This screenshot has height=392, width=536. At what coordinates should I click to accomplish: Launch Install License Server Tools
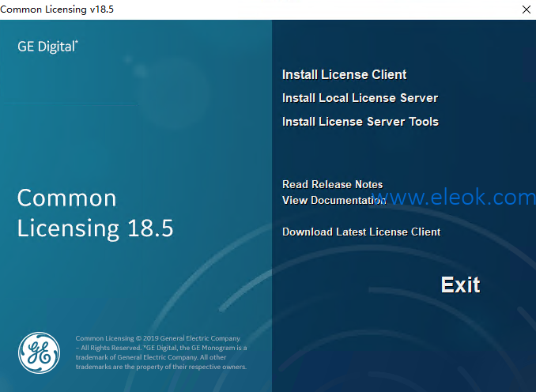360,122
